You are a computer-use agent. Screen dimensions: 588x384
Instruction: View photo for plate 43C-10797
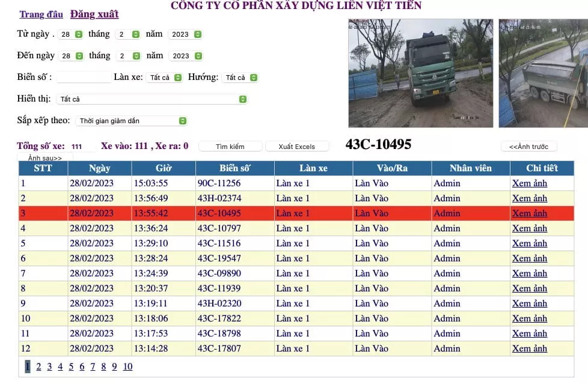coord(530,228)
